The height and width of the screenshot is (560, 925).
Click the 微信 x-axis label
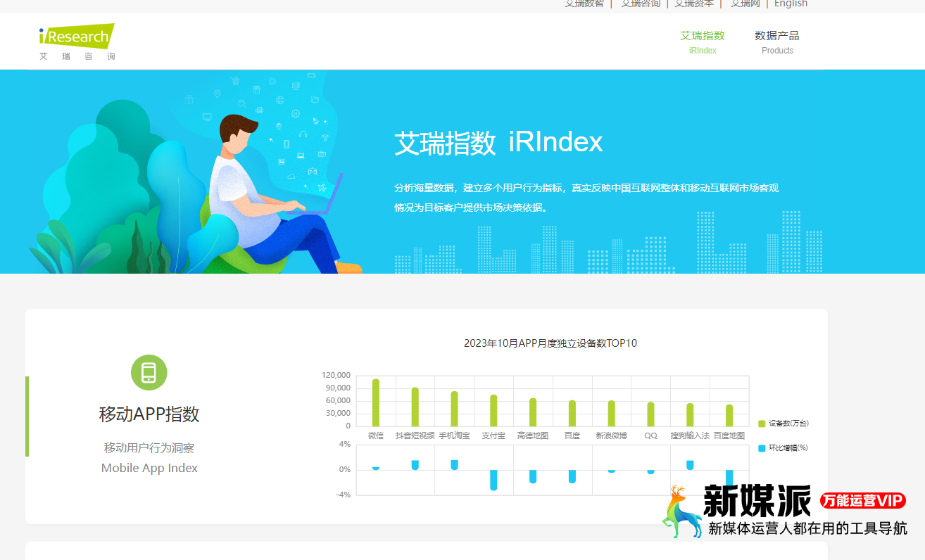click(376, 435)
